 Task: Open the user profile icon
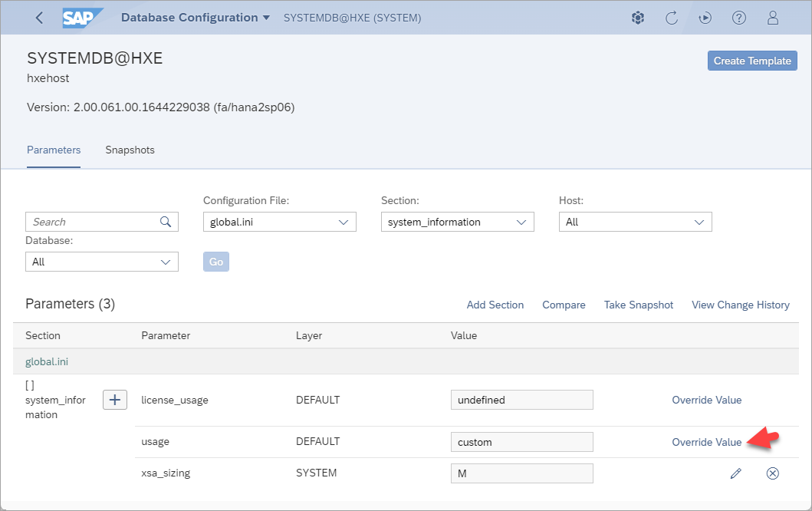(x=773, y=18)
